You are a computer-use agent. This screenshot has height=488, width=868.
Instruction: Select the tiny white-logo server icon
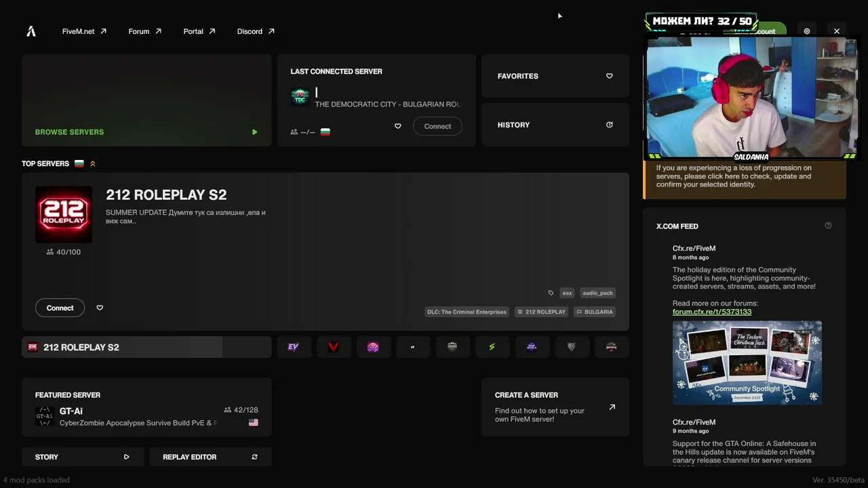[x=412, y=347]
